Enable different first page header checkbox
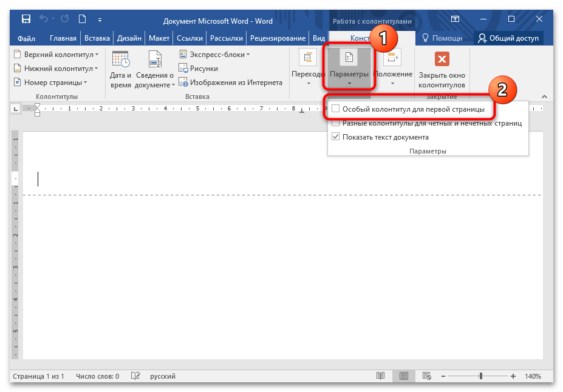The width and height of the screenshot is (563, 392). (336, 109)
